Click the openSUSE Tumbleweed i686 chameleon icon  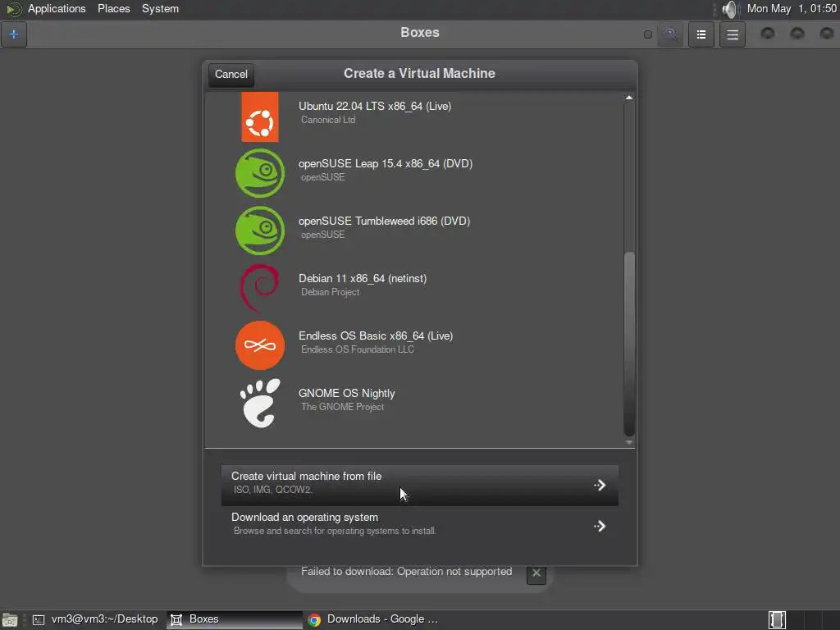point(260,231)
